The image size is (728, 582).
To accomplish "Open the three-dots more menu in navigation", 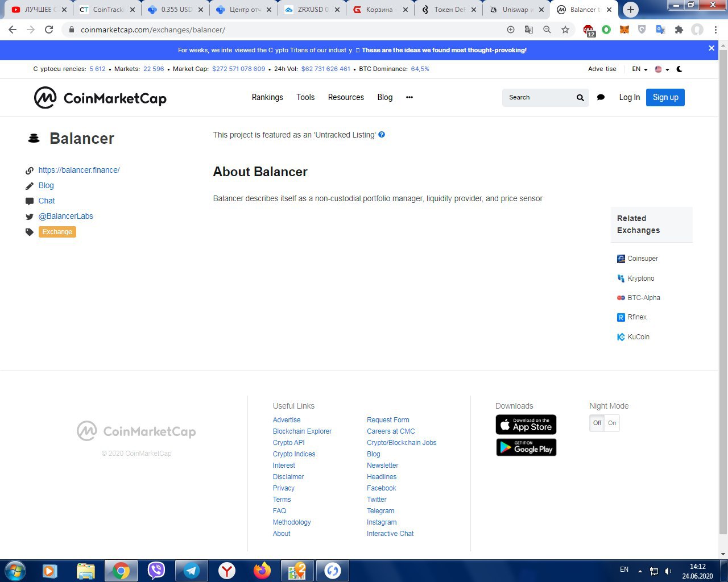I will [x=409, y=97].
